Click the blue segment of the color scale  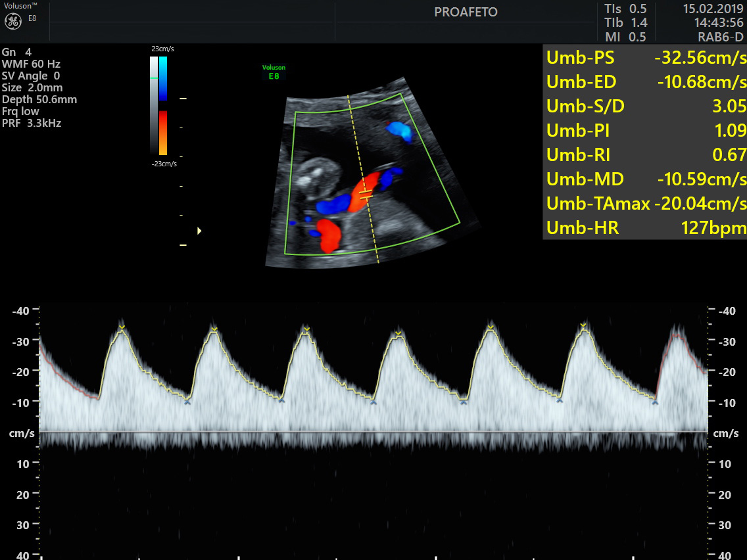click(163, 79)
